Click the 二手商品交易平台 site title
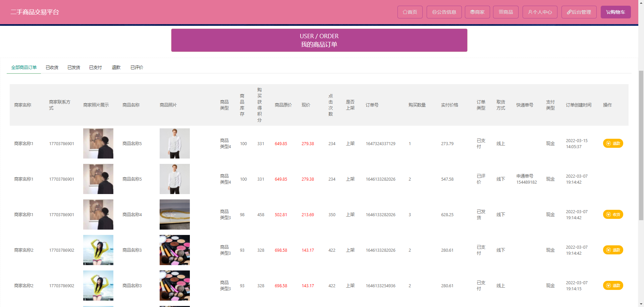Viewport: 644px width, 307px height. 35,12
